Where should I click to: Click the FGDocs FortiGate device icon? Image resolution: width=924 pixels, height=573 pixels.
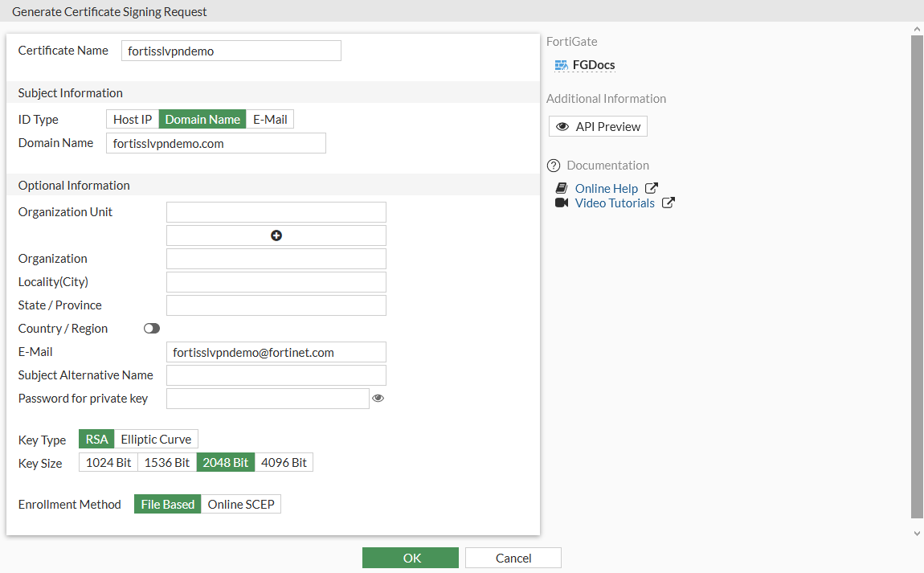pyautogui.click(x=562, y=65)
